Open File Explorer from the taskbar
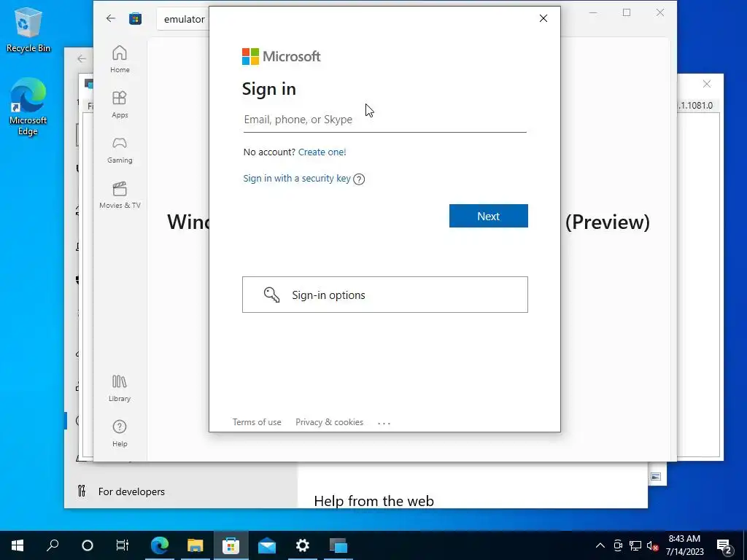This screenshot has width=747, height=560. (x=196, y=545)
